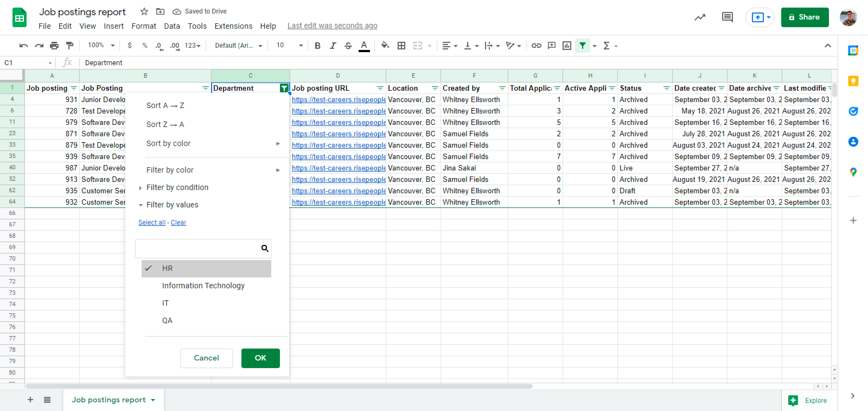Screen dimensions: 868x411
Task: Toggle bold formatting
Action: coord(317,46)
